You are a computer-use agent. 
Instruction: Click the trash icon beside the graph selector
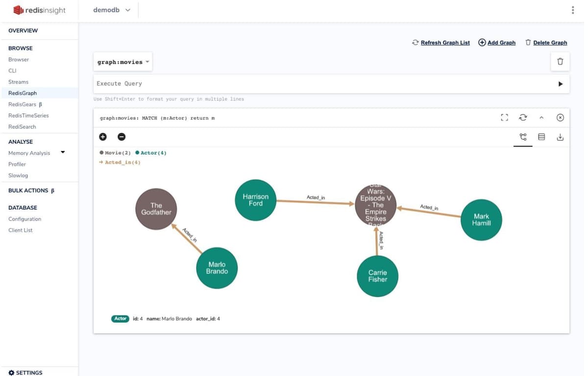[560, 62]
